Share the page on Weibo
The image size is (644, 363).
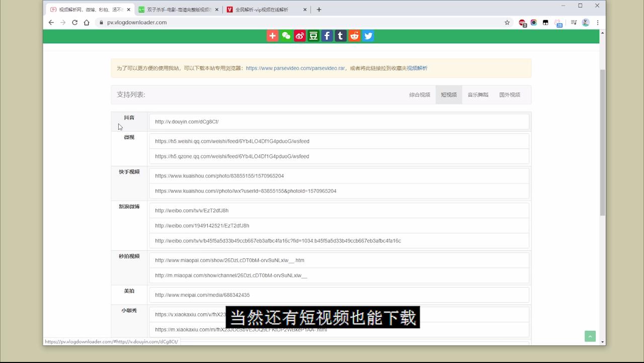pyautogui.click(x=299, y=36)
